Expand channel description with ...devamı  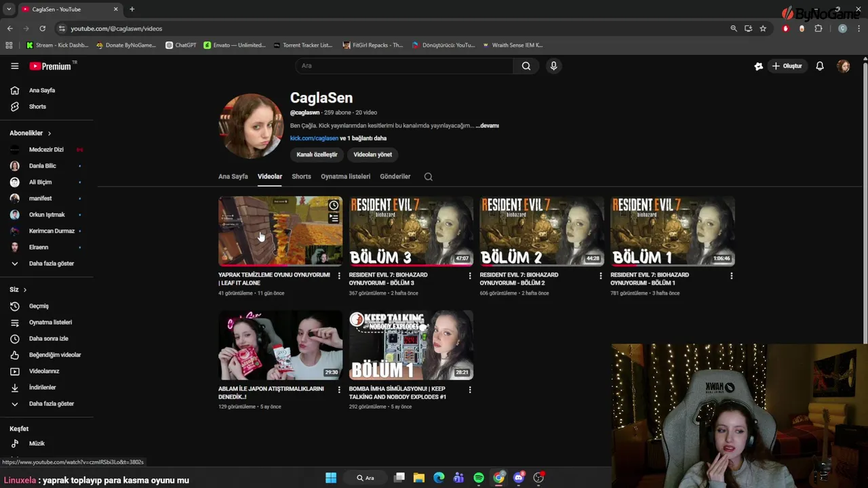[x=487, y=125]
